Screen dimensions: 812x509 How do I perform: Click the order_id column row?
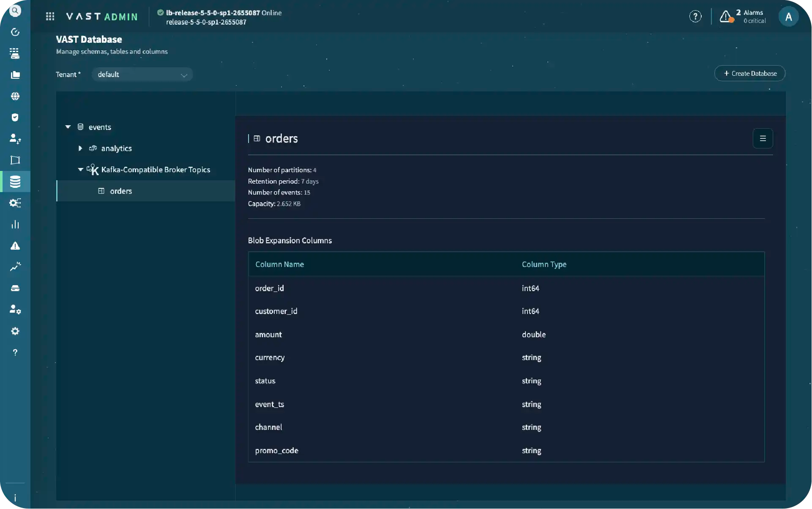(x=506, y=288)
